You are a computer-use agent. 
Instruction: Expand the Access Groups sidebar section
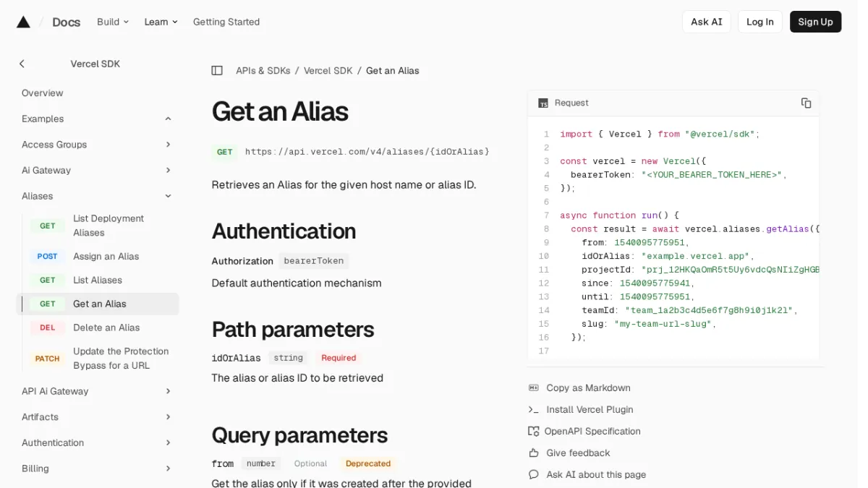[168, 145]
